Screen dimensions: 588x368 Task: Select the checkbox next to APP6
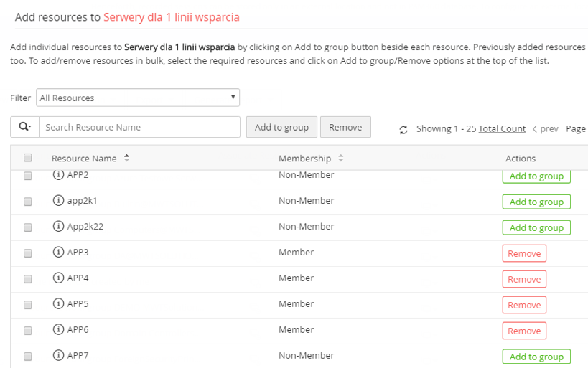[x=28, y=331]
